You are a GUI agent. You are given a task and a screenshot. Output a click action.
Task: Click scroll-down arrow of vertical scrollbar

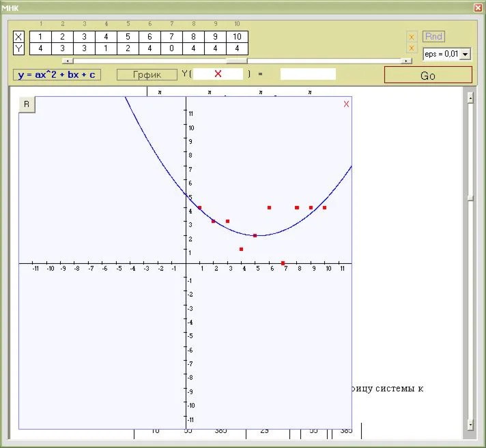pyautogui.click(x=470, y=424)
